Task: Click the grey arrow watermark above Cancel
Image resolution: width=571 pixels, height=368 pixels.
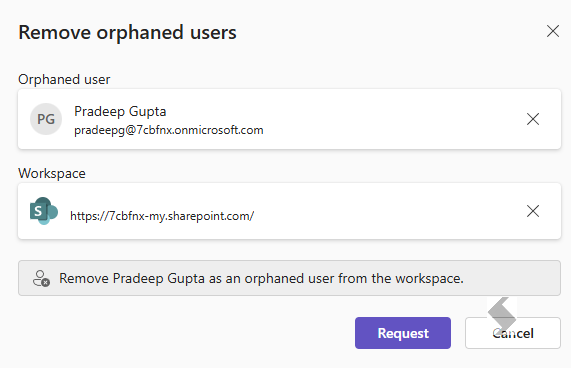Action: 502,313
